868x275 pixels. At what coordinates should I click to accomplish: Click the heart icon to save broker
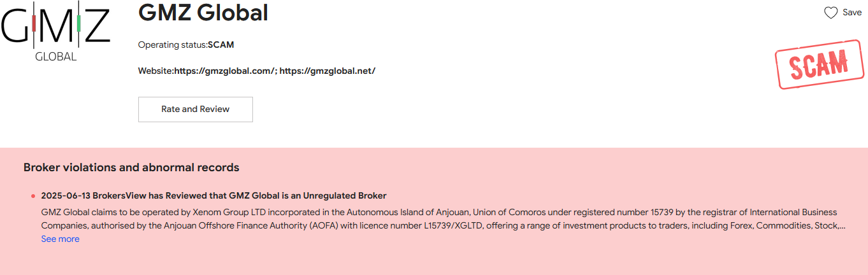pyautogui.click(x=830, y=13)
